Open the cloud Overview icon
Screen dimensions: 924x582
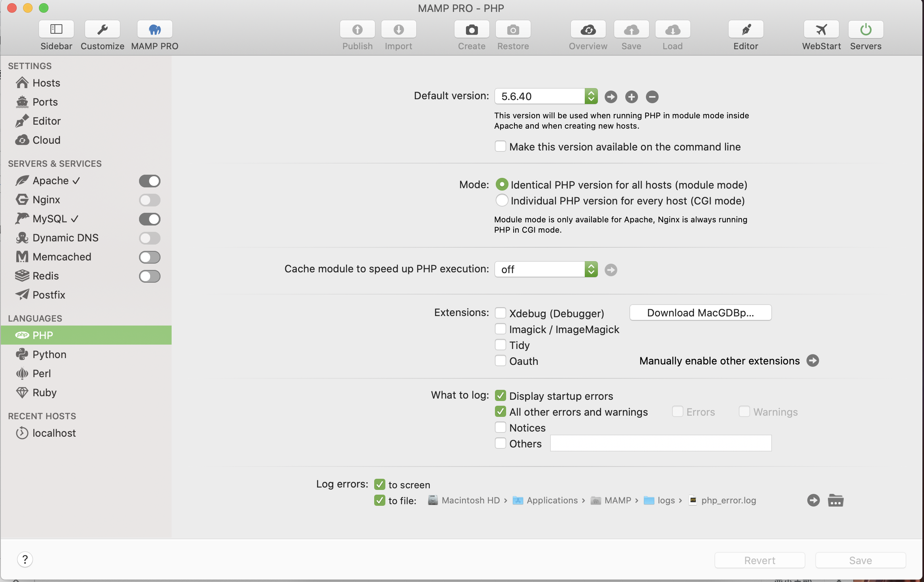tap(588, 29)
